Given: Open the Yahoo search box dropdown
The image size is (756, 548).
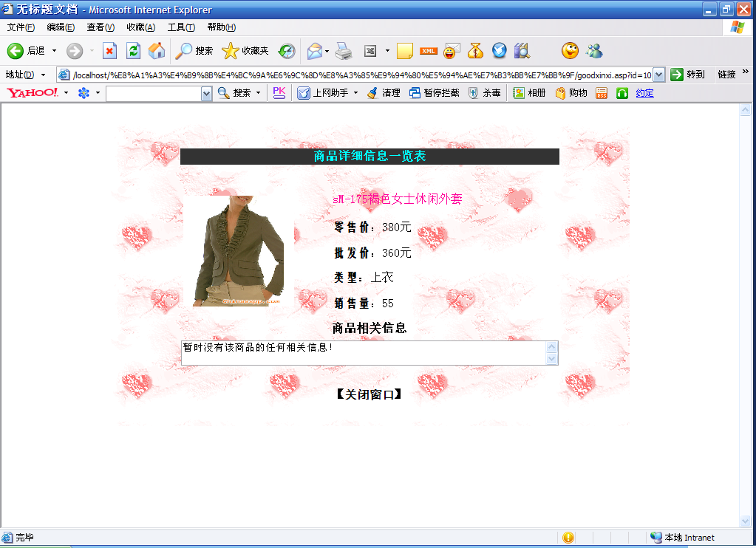Looking at the screenshot, I should click(x=206, y=94).
